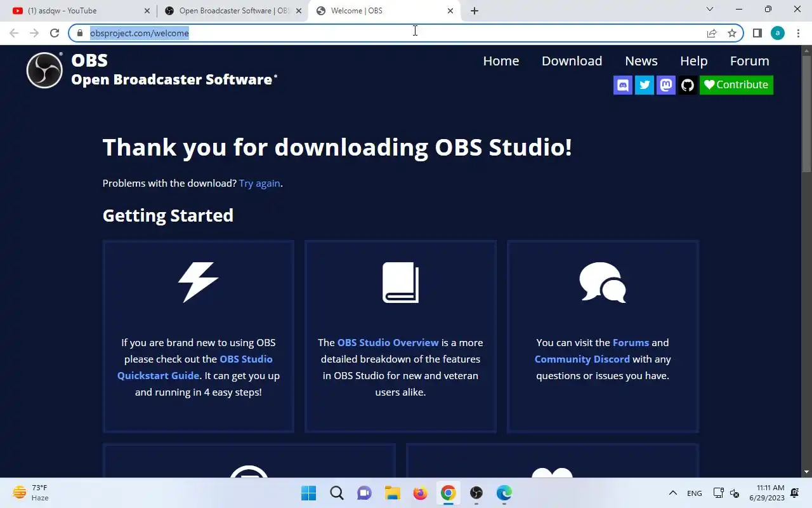Open the weather widget showing 73°F Haze
The width and height of the screenshot is (812, 508).
point(30,493)
